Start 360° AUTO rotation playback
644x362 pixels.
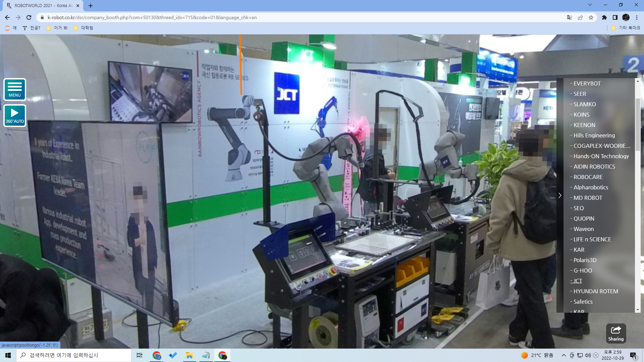click(15, 116)
